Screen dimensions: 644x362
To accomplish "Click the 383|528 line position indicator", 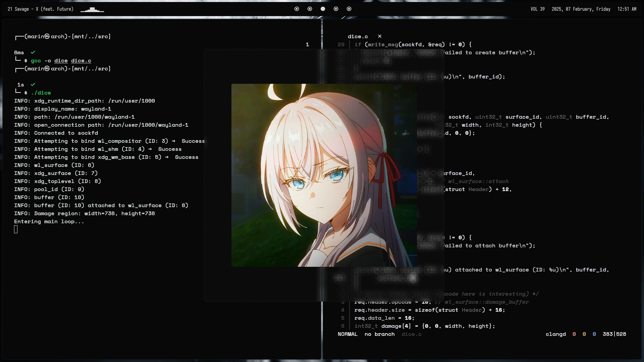I will 614,334.
